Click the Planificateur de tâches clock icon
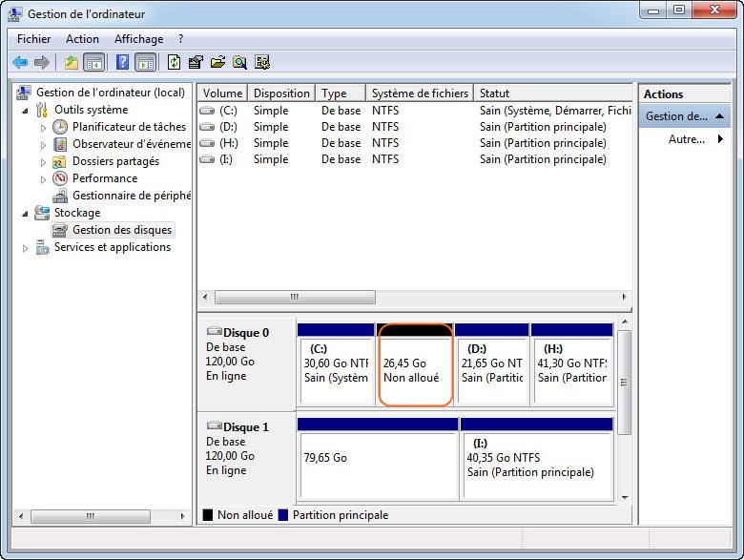The height and width of the screenshot is (560, 744). click(x=60, y=127)
